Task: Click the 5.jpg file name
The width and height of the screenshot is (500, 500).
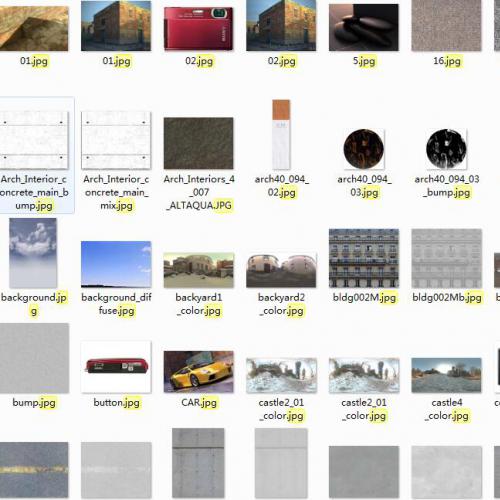Action: tap(364, 61)
